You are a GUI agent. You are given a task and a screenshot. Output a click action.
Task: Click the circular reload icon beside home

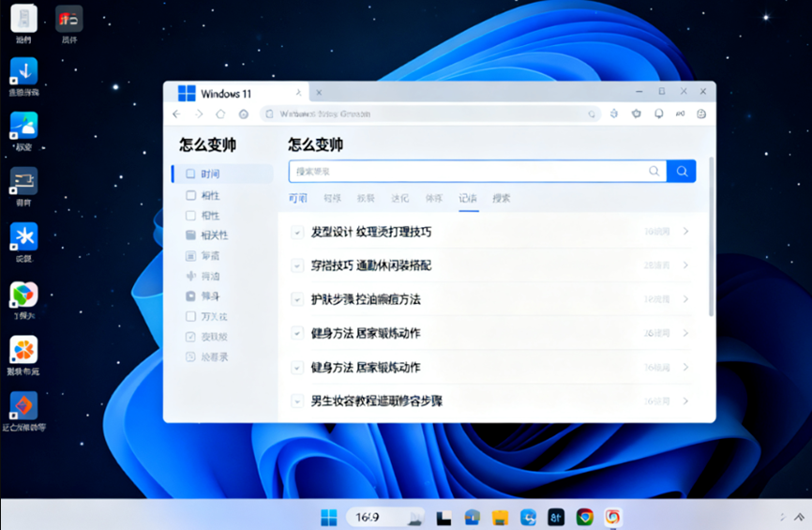(x=244, y=114)
